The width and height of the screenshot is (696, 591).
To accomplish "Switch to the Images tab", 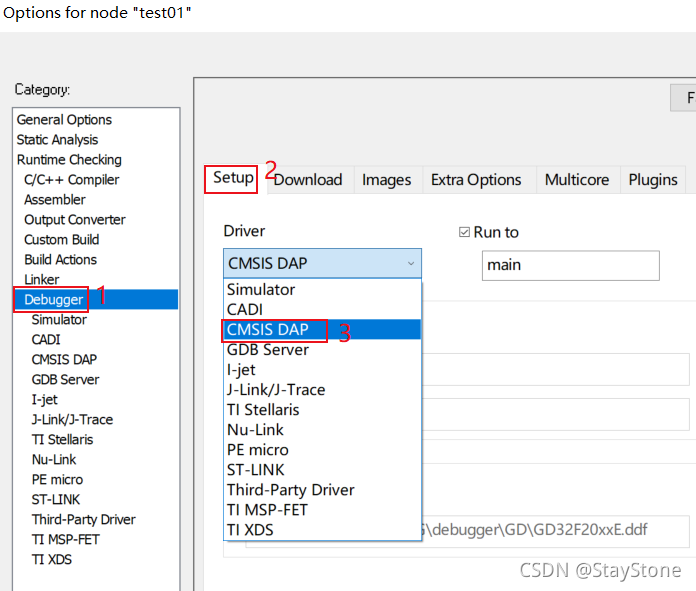I will pyautogui.click(x=387, y=180).
